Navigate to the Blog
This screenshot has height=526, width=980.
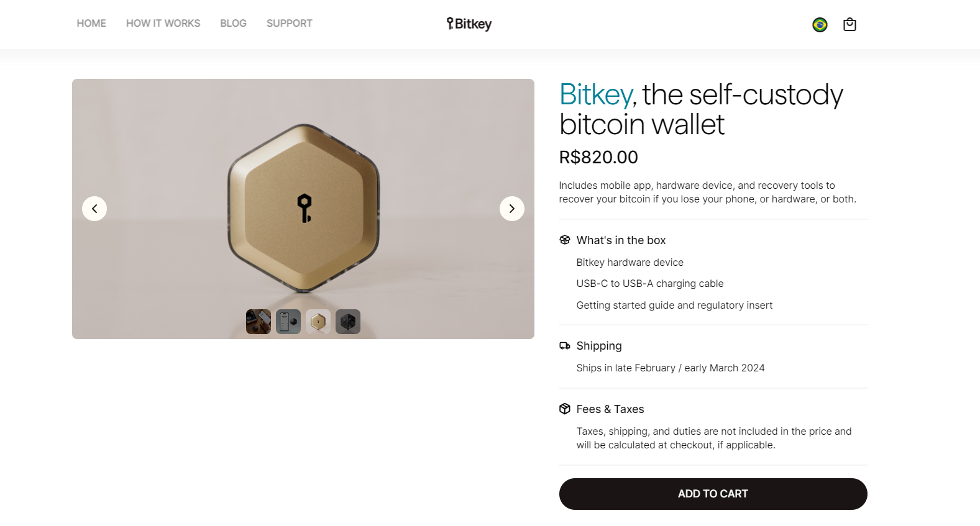click(x=233, y=24)
